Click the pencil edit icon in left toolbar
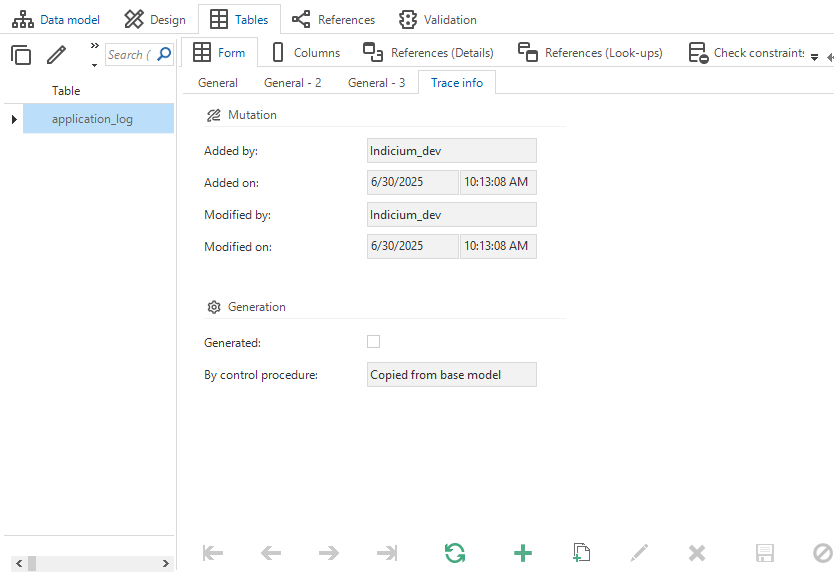The image size is (834, 575). [56, 55]
